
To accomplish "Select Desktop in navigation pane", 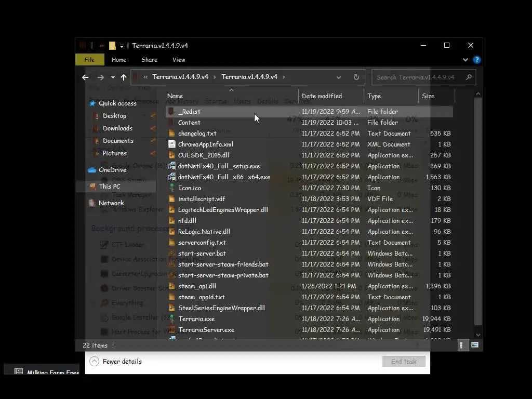I will (114, 116).
